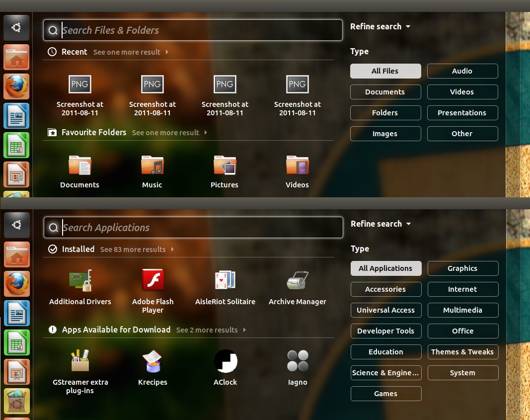Launch Adobe Flash Player
This screenshot has width=530, height=420.
click(x=153, y=280)
